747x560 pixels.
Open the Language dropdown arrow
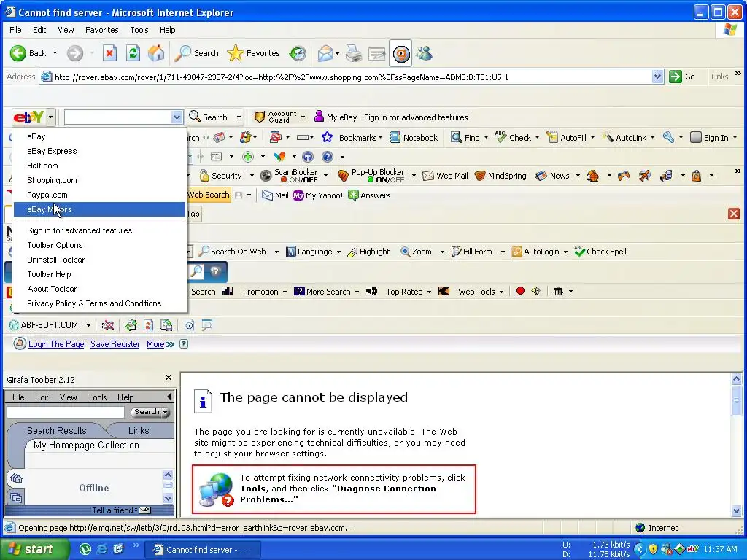(x=338, y=252)
